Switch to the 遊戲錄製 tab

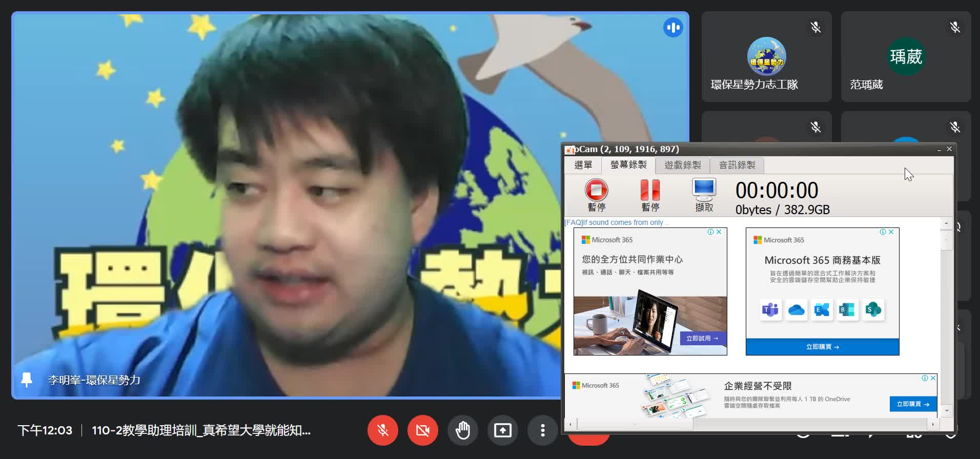(x=682, y=165)
